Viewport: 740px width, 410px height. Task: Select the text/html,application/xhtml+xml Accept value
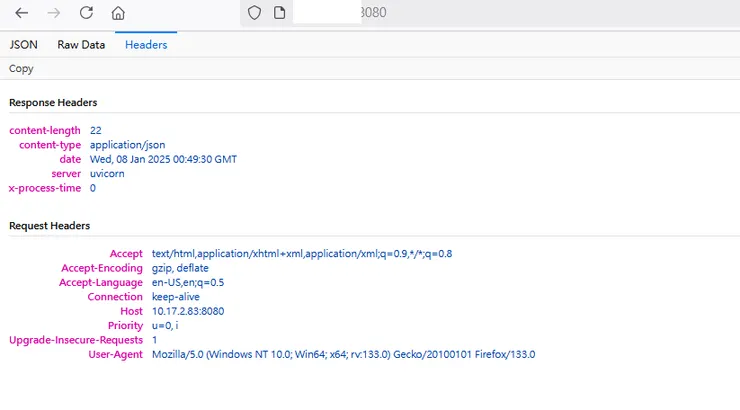click(x=302, y=254)
